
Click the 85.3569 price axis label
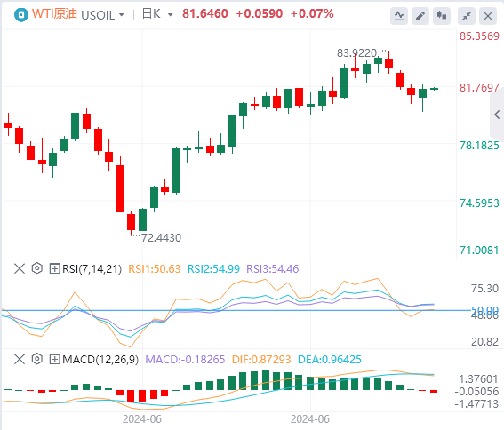pyautogui.click(x=479, y=36)
